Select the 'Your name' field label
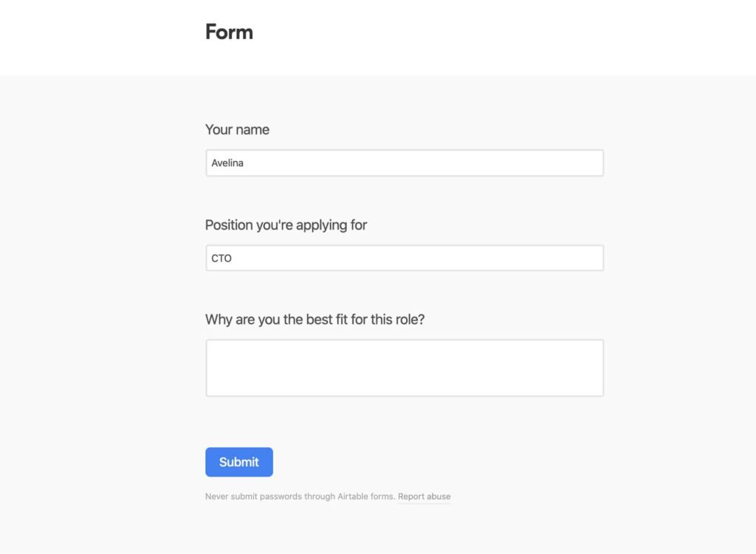The height and width of the screenshot is (554, 756). click(237, 129)
